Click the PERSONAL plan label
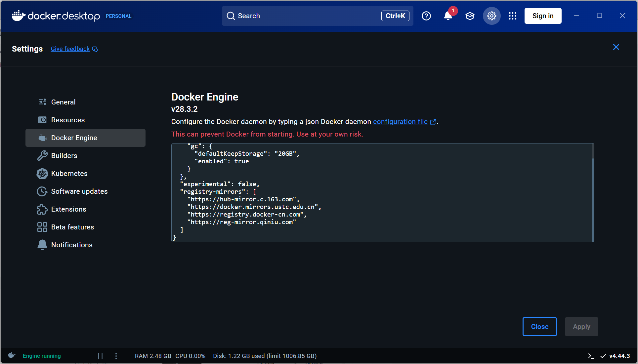This screenshot has width=638, height=364. click(x=118, y=16)
